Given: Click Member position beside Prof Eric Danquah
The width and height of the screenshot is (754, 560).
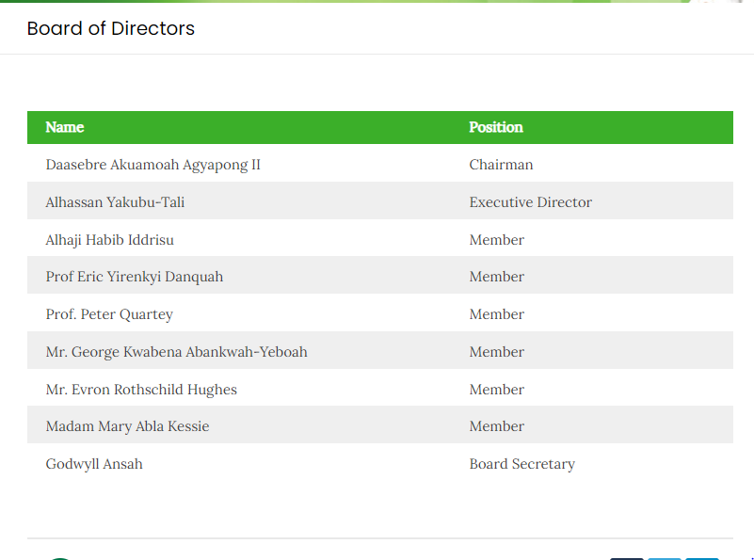Looking at the screenshot, I should pos(496,277).
